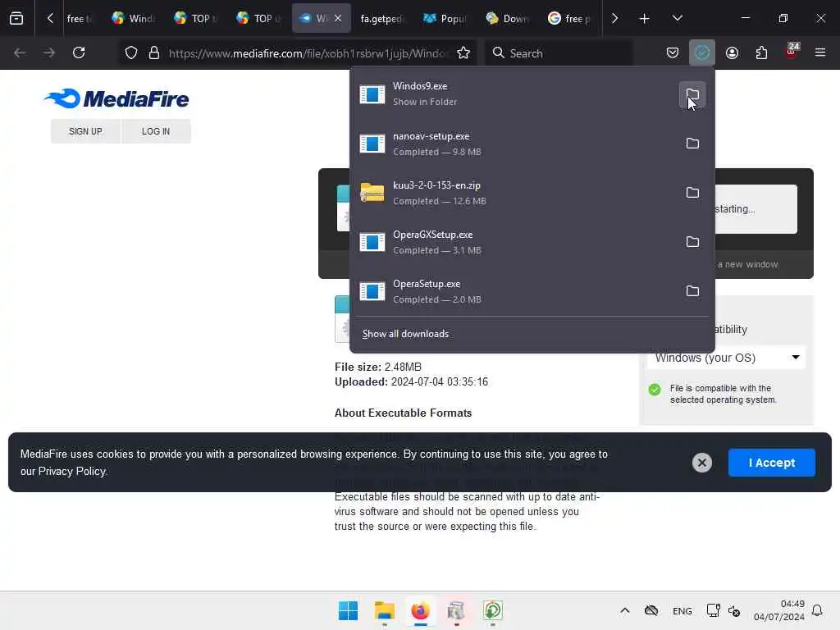Expand the Windows (your OS) dropdown
The height and width of the screenshot is (630, 840).
pos(727,358)
